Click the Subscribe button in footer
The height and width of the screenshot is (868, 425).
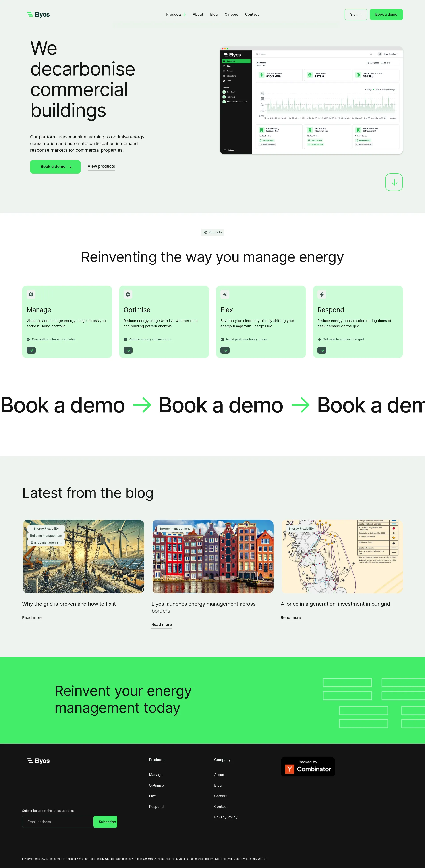(106, 822)
